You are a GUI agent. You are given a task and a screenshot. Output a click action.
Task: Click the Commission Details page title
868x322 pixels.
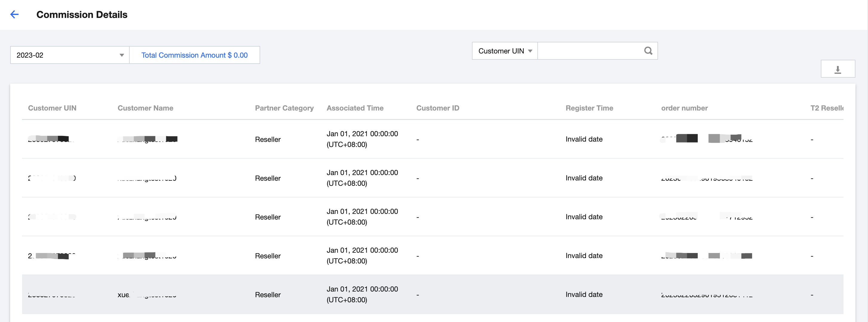[82, 15]
